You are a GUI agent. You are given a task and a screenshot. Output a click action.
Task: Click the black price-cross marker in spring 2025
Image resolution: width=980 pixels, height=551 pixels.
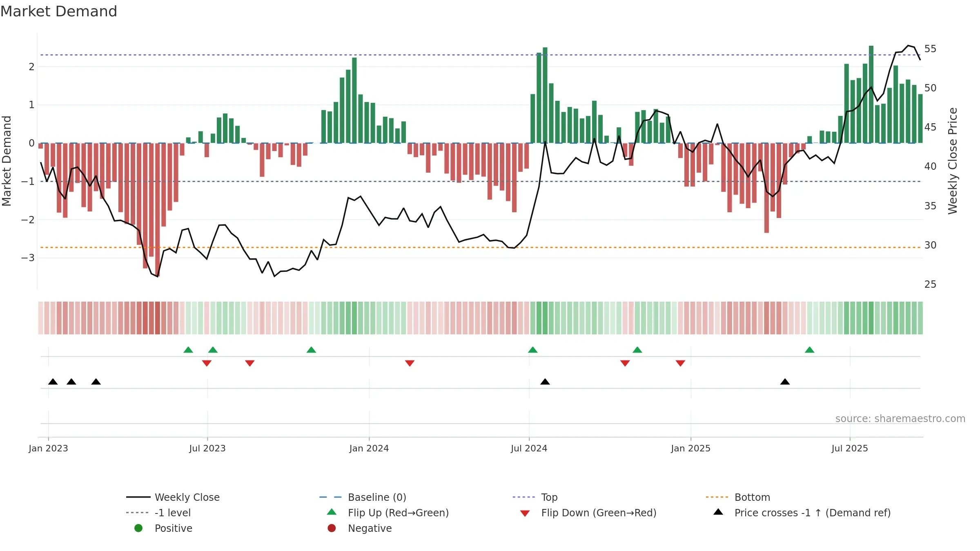(x=785, y=382)
